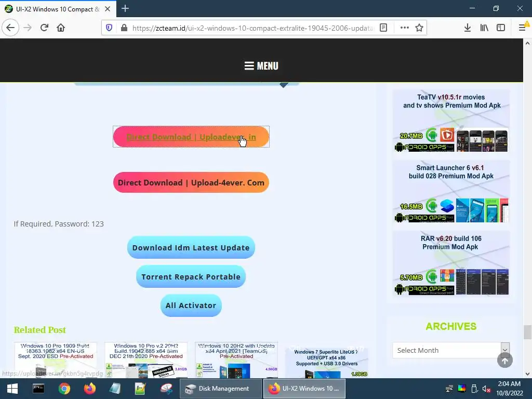532x399 pixels.
Task: Open Notepad++ icon in taskbar
Action: [140, 389]
